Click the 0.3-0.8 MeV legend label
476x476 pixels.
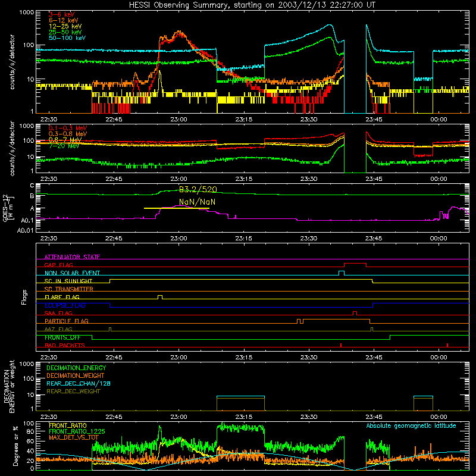[x=68, y=134]
